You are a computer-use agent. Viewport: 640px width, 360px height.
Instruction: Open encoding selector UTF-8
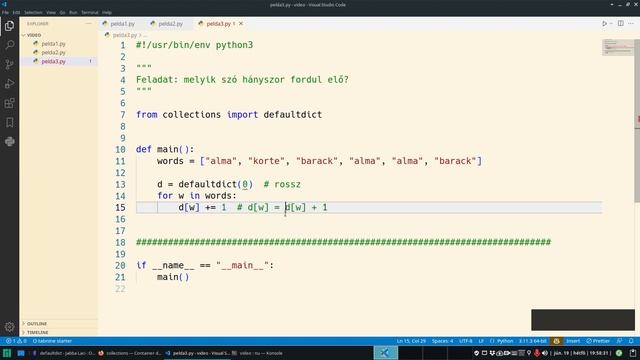[x=466, y=341]
